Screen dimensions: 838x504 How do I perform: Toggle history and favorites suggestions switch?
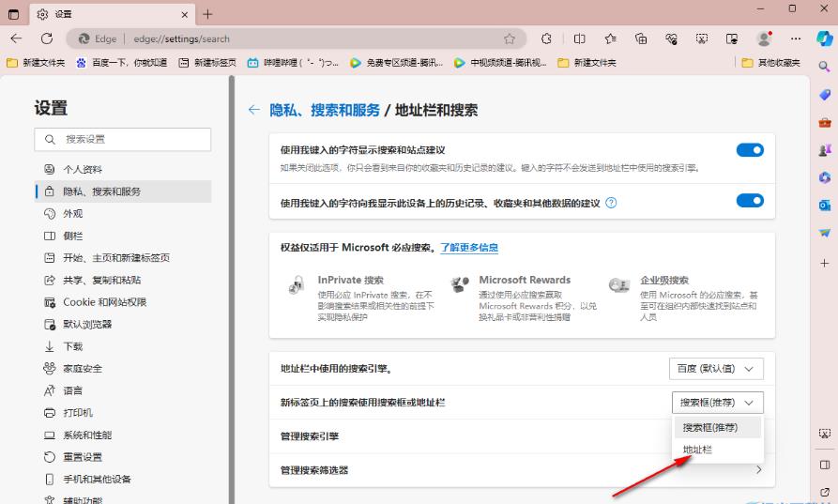750,201
